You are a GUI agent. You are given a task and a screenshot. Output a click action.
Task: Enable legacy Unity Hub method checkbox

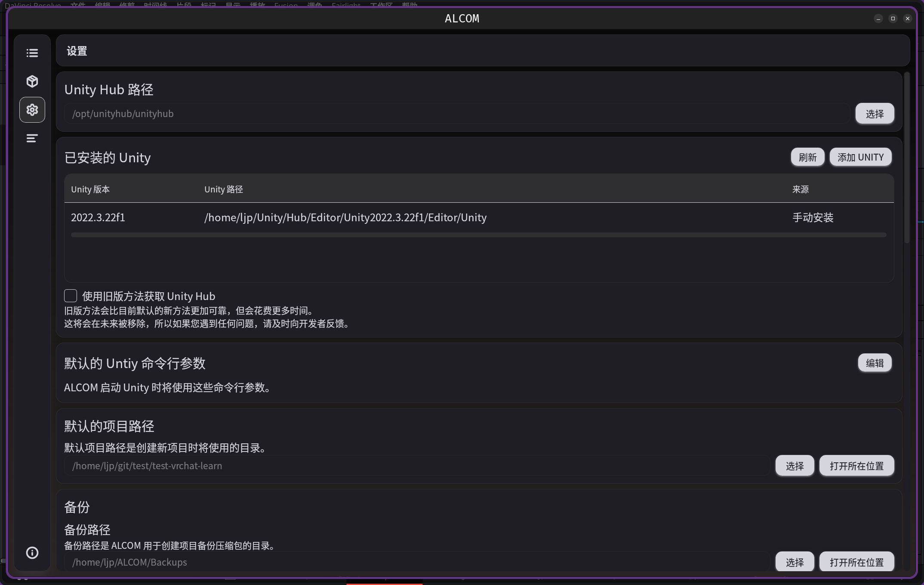click(x=71, y=296)
